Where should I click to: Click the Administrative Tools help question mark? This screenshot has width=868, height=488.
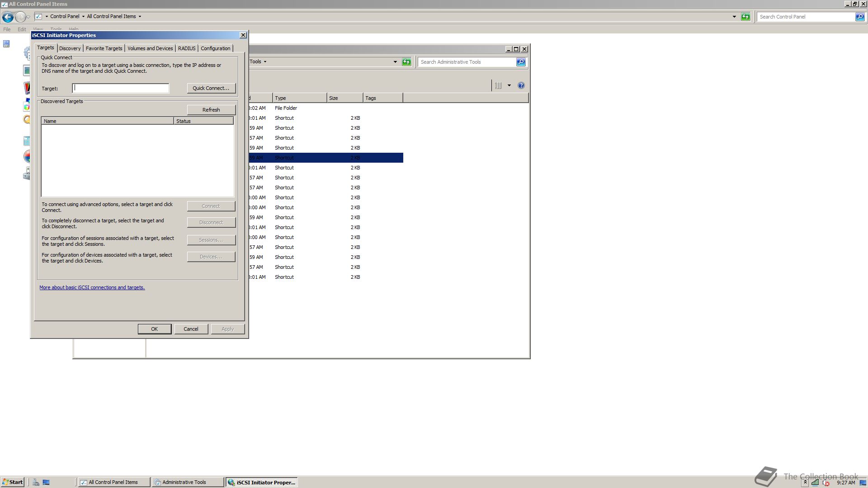tap(521, 85)
